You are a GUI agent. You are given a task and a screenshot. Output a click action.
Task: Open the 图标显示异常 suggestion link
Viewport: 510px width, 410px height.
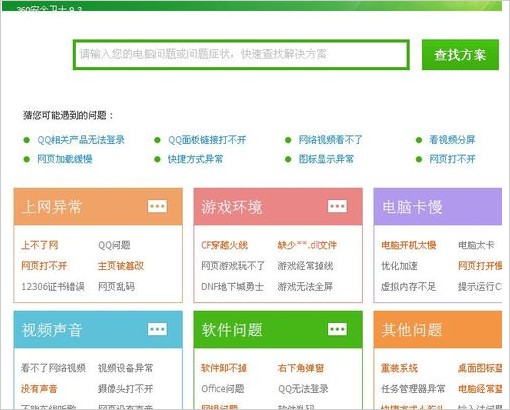pos(326,159)
